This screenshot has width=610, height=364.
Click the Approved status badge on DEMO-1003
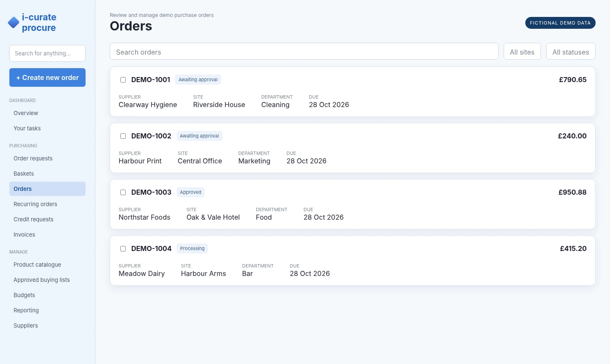point(191,192)
